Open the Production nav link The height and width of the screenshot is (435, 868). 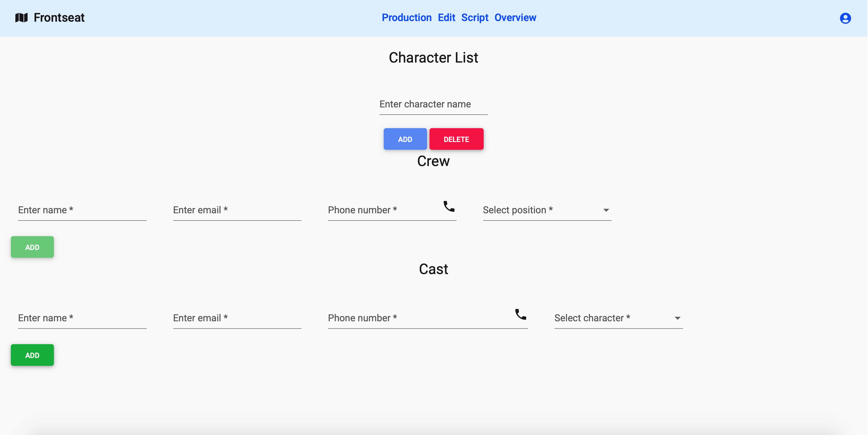pyautogui.click(x=406, y=17)
